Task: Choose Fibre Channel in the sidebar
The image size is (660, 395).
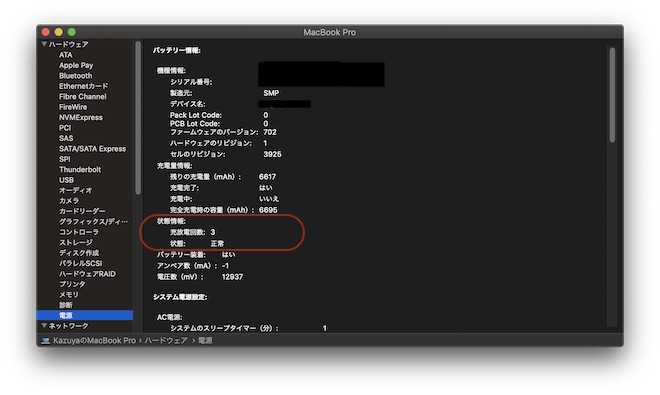Action: click(x=82, y=96)
